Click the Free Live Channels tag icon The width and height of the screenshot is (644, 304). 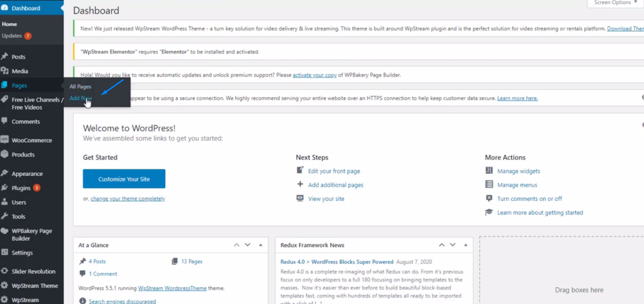click(4, 99)
